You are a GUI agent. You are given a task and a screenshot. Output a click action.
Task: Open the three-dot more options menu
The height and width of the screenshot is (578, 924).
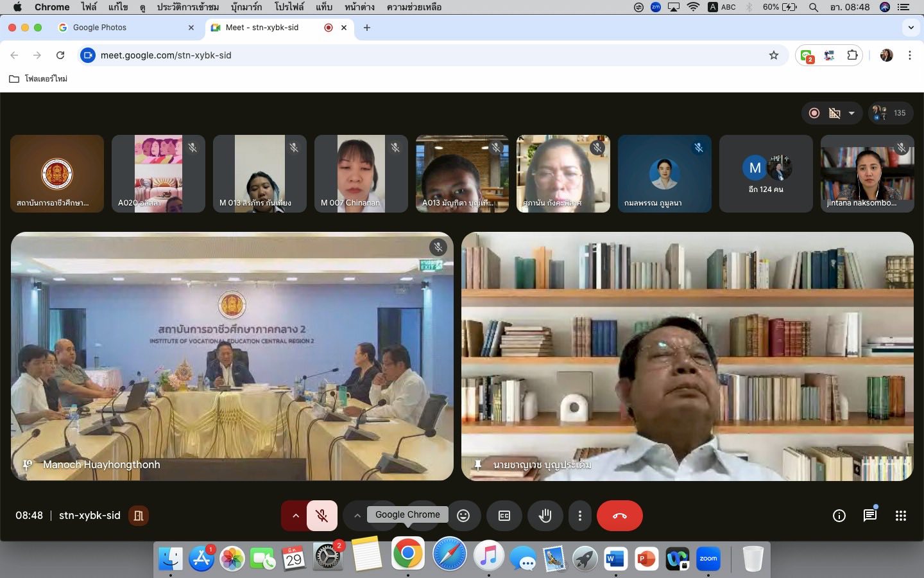(x=580, y=516)
